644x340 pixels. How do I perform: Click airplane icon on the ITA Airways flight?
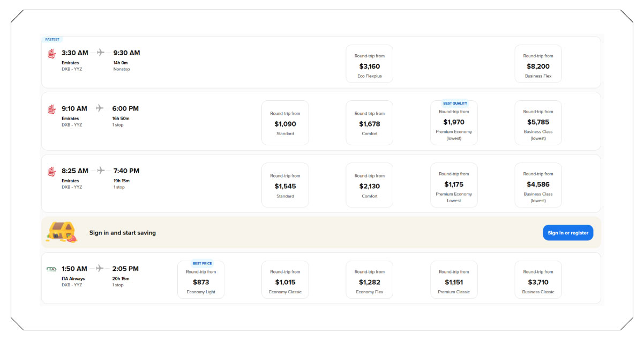pos(100,269)
